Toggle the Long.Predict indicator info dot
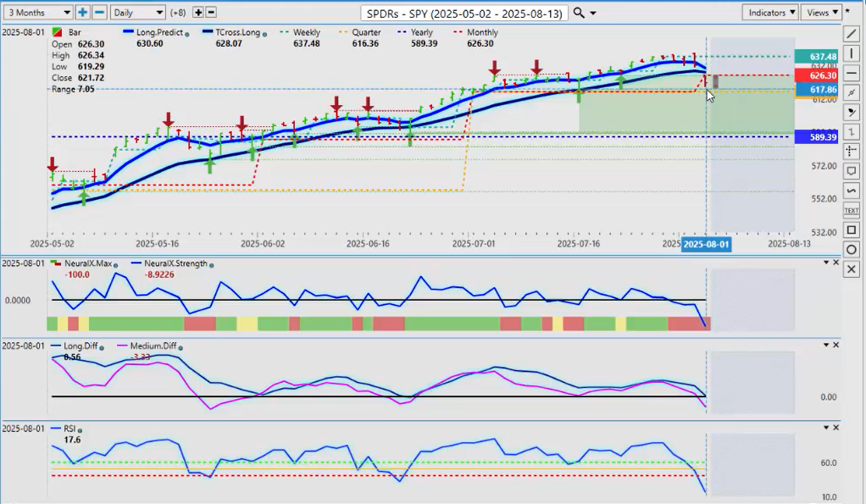This screenshot has height=504, width=866. pos(169,33)
